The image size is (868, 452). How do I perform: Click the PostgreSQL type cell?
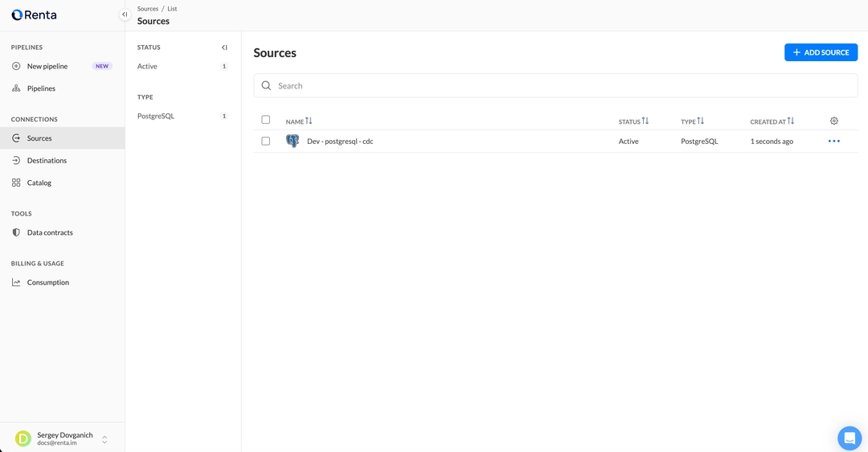pos(699,142)
